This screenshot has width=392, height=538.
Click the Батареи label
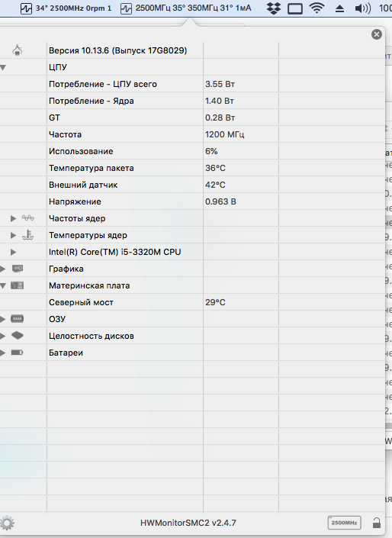tap(66, 353)
